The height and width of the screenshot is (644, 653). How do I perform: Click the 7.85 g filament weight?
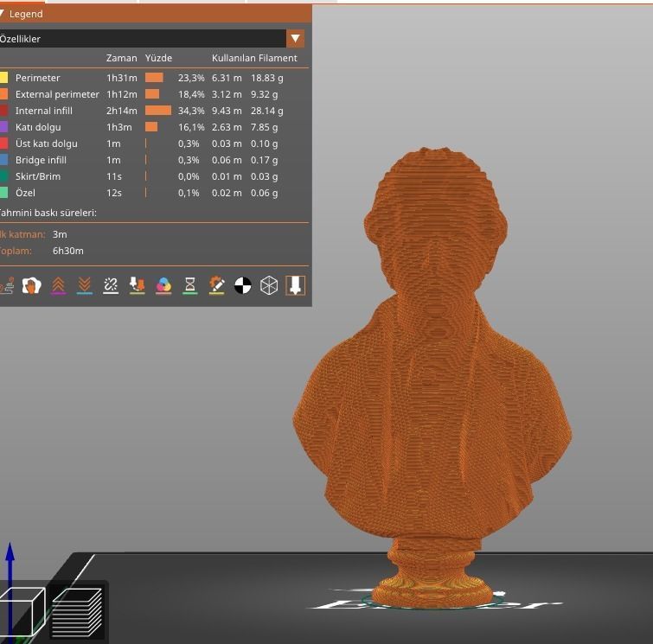pyautogui.click(x=264, y=127)
